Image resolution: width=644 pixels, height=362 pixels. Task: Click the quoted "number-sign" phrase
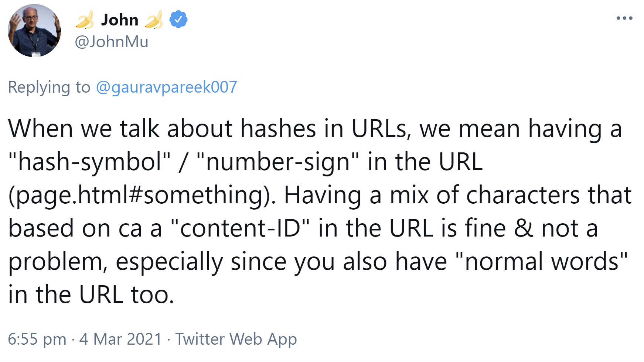point(278,162)
